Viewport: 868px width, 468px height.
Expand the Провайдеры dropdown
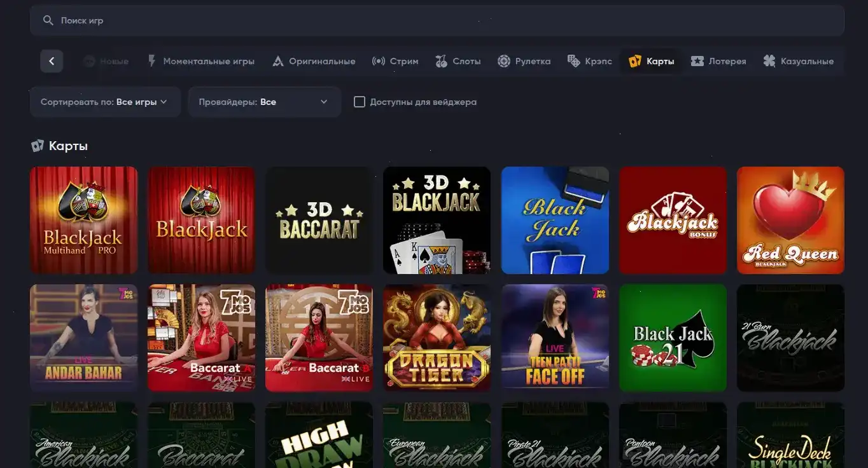264,101
